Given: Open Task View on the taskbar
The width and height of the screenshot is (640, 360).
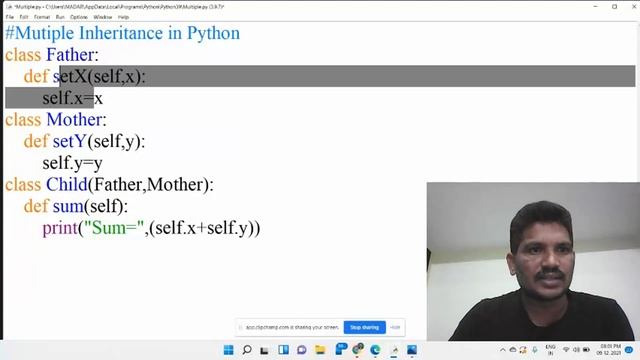Looking at the screenshot, I should tap(264, 350).
